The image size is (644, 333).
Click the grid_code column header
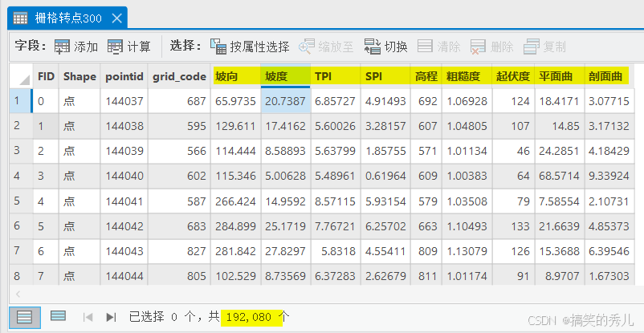tap(180, 76)
